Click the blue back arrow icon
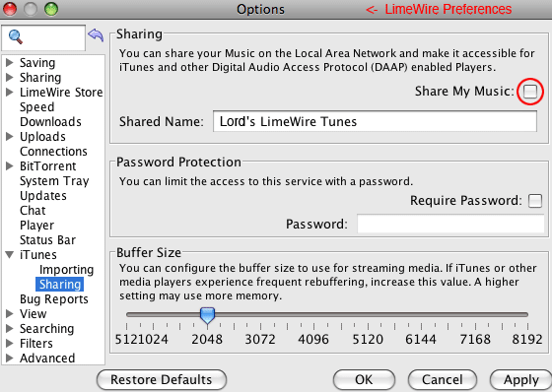Image resolution: width=552 pixels, height=392 pixels. click(x=96, y=34)
